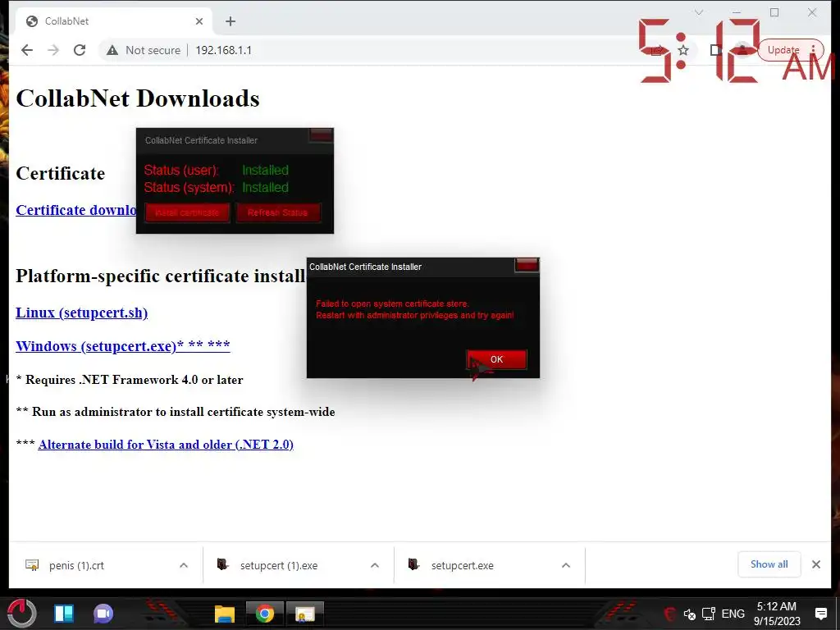
Task: Click Show all downloads
Action: coord(769,564)
